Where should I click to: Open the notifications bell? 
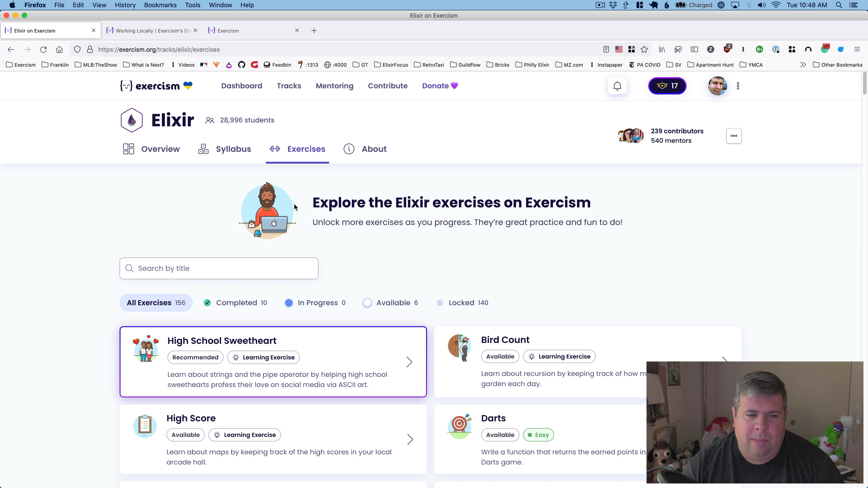pos(617,86)
